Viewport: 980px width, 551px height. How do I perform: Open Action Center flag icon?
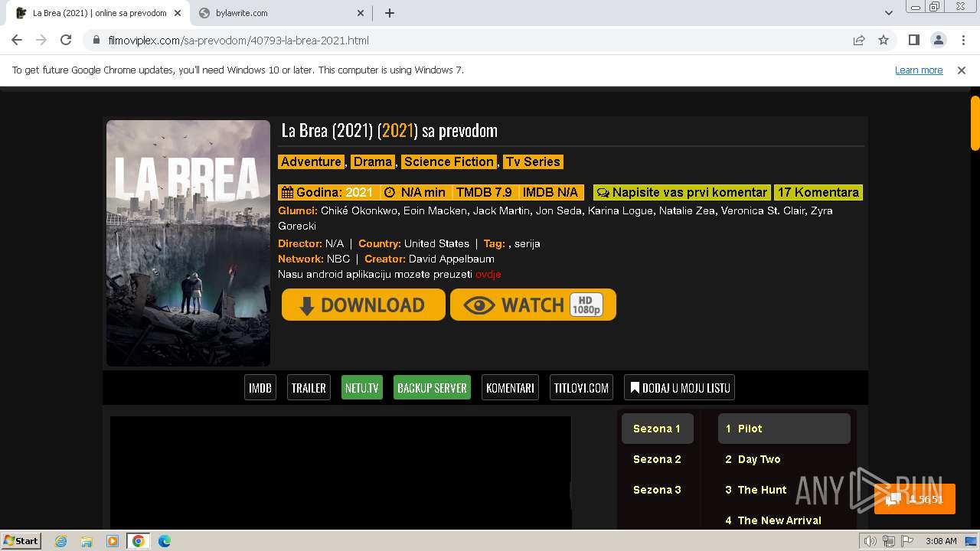pos(906,541)
